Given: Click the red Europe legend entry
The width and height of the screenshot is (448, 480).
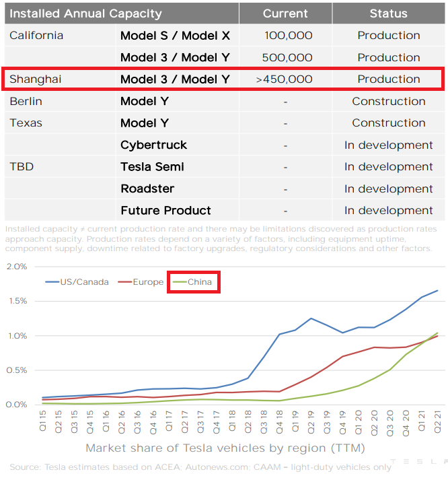Looking at the screenshot, I should 141,282.
